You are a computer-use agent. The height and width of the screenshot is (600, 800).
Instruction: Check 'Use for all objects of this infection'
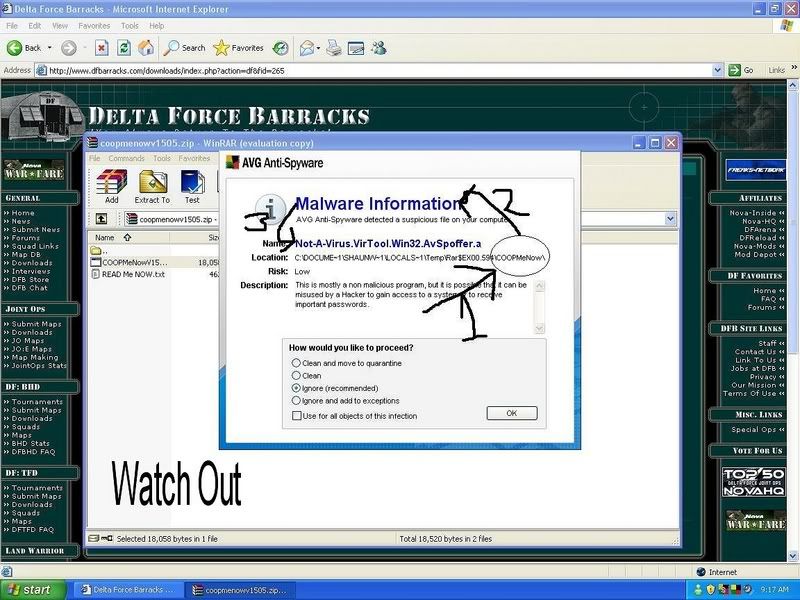tap(296, 415)
